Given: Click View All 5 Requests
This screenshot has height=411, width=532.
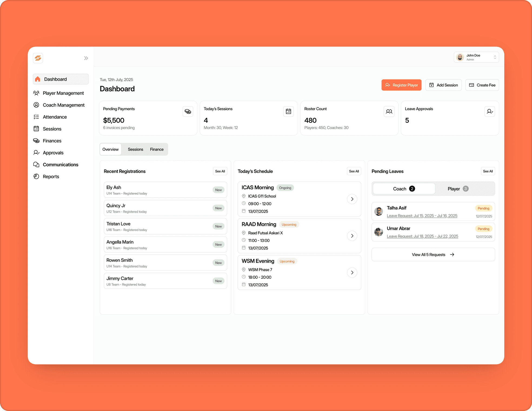Looking at the screenshot, I should [x=433, y=255].
